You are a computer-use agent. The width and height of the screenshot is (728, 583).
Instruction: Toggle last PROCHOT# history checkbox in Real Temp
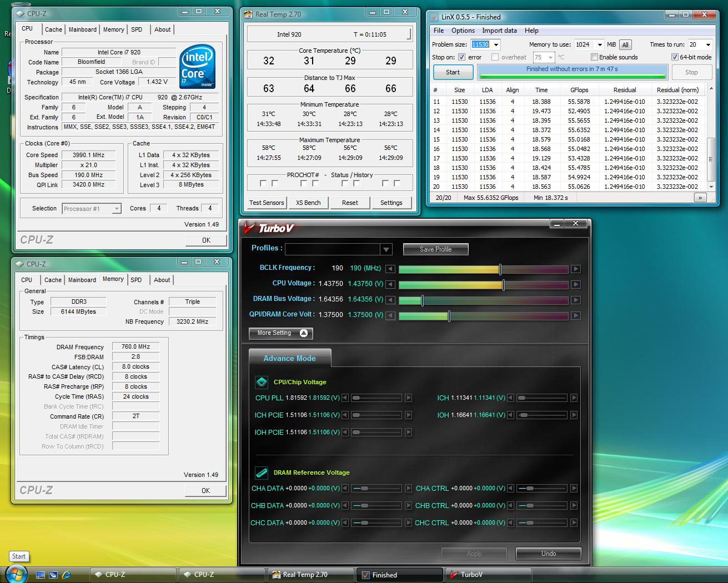[397, 183]
